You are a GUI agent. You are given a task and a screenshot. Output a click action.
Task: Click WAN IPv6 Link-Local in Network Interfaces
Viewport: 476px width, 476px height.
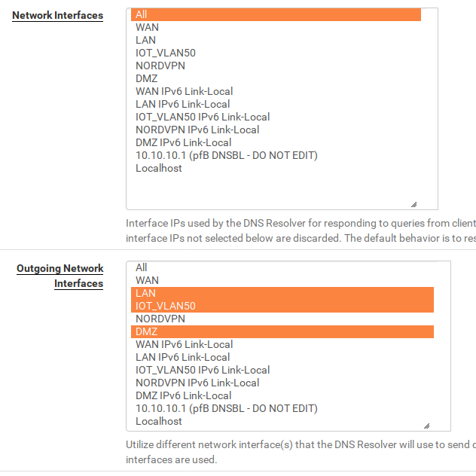pyautogui.click(x=185, y=91)
